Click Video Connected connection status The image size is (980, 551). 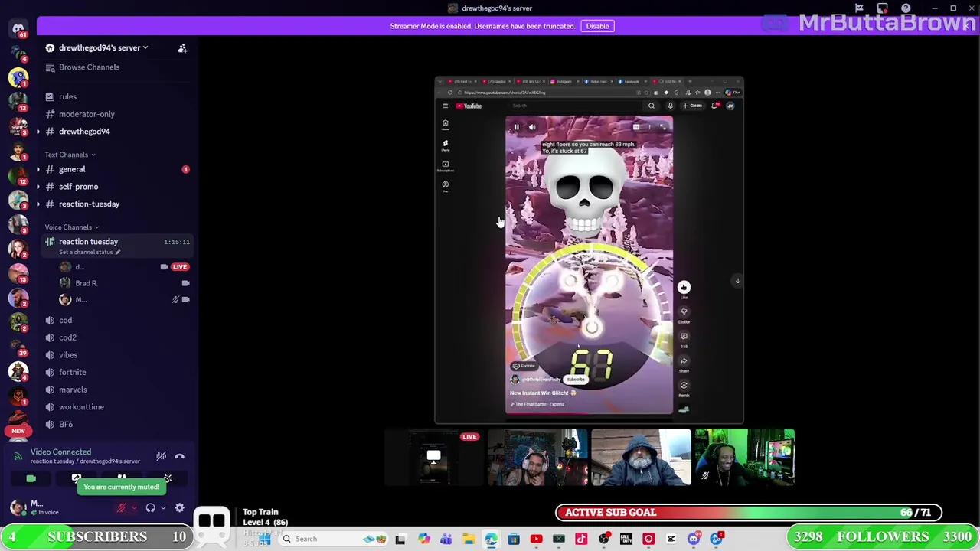click(x=60, y=452)
